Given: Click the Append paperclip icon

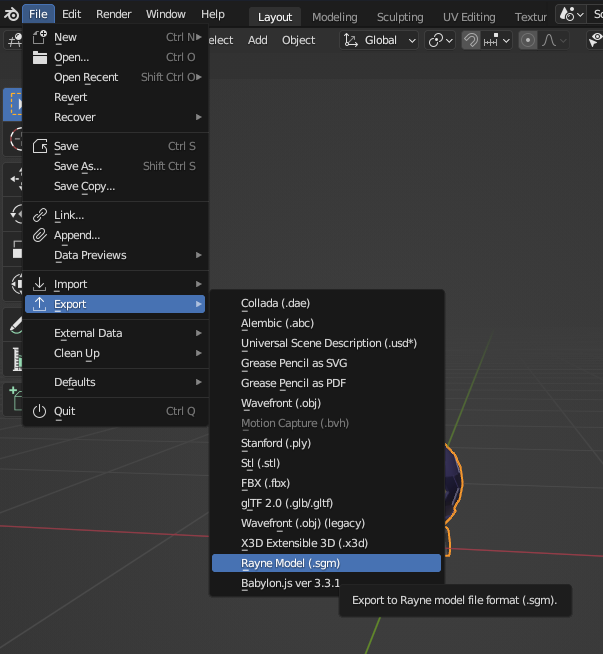Looking at the screenshot, I should click(x=40, y=235).
